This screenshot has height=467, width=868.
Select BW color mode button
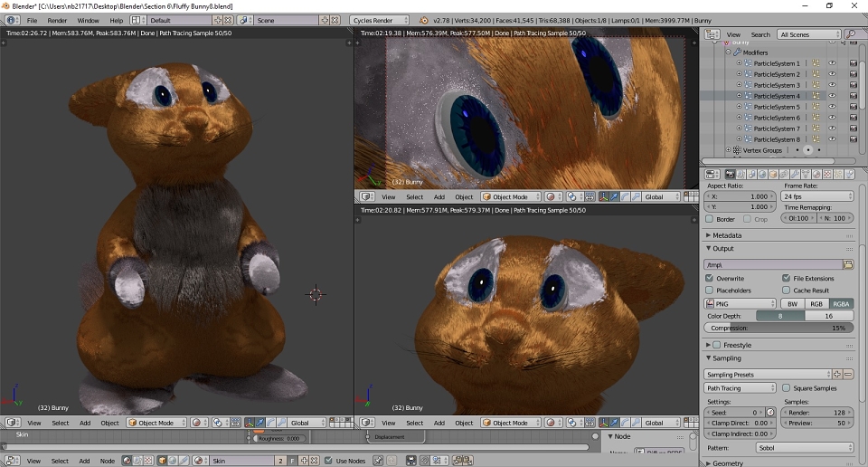pos(792,303)
